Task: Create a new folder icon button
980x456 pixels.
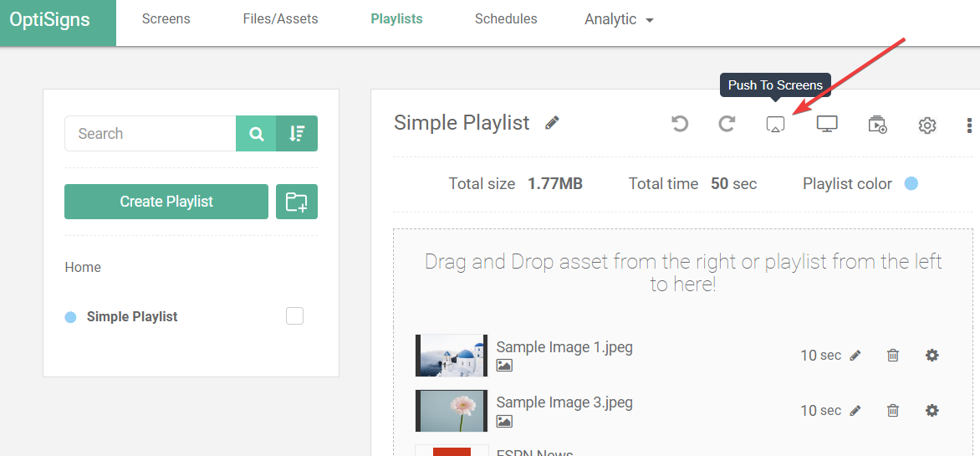Action: click(297, 202)
